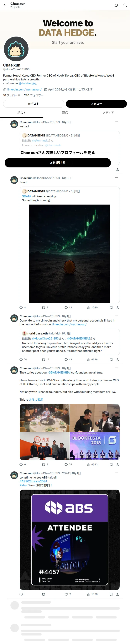Click the Xを続ける button
Screen dimensions: 130x644
pyautogui.click(x=58, y=163)
